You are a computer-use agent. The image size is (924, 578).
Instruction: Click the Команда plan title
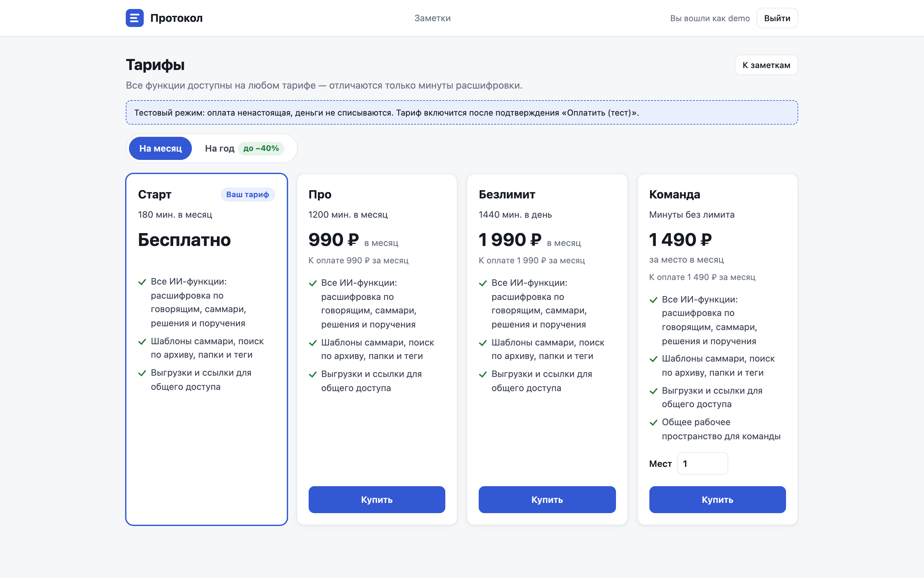674,195
